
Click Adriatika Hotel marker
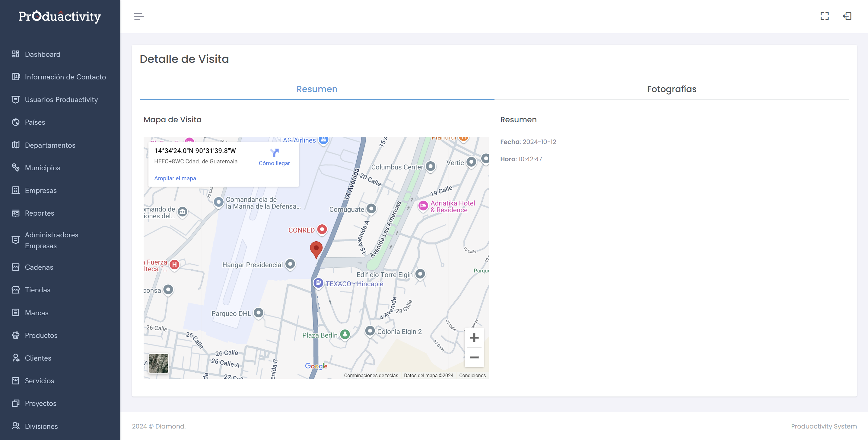click(423, 205)
